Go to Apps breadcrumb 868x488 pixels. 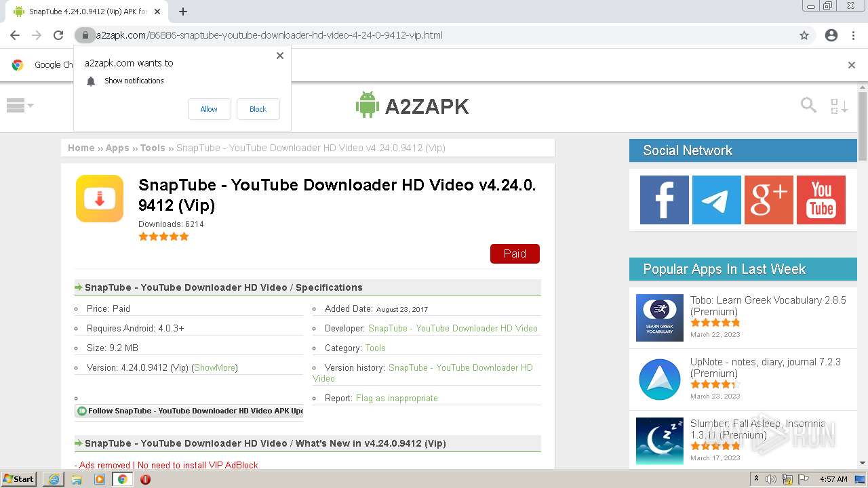(x=117, y=148)
